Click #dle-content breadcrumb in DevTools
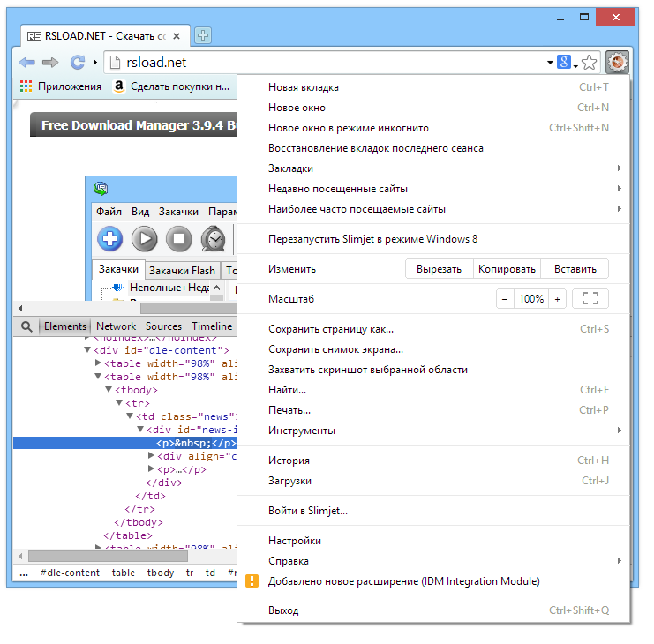Screen dimensions: 654x644 point(70,573)
